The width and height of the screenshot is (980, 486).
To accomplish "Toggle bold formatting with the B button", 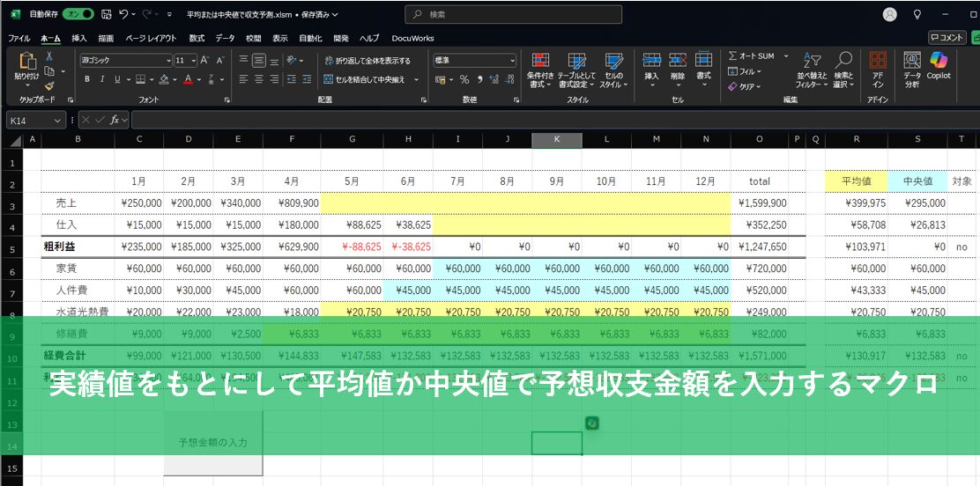I will (x=87, y=79).
